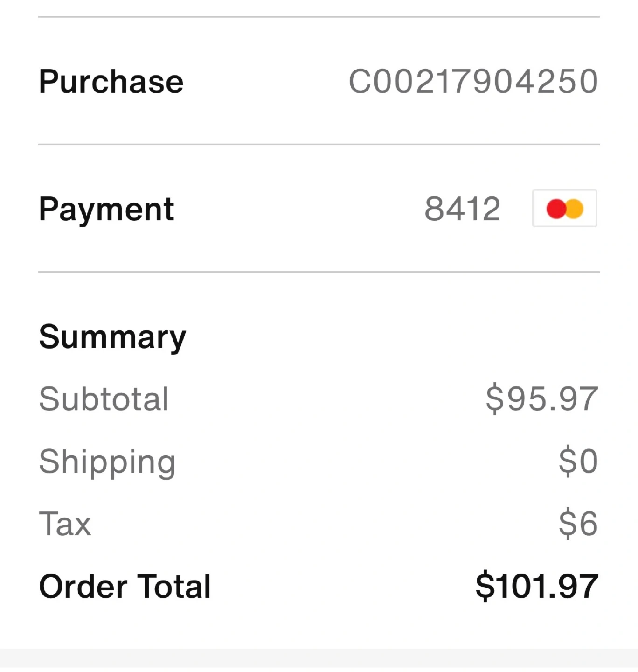Tap the red circle of Mastercard logo
This screenshot has height=672, width=638.
pyautogui.click(x=556, y=209)
